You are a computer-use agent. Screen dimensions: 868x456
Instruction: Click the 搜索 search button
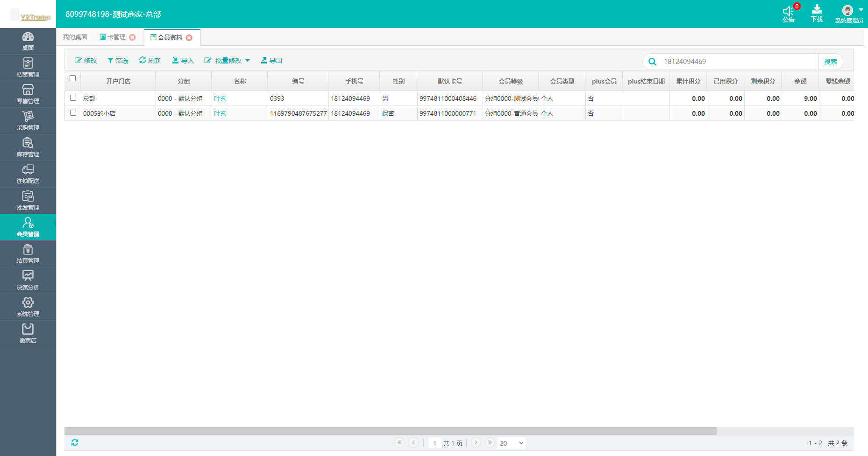(831, 62)
